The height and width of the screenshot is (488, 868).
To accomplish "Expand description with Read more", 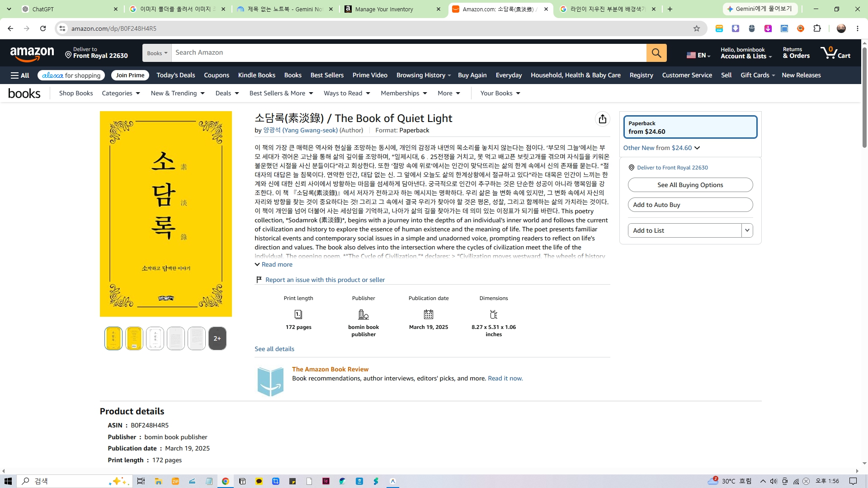I will point(274,264).
